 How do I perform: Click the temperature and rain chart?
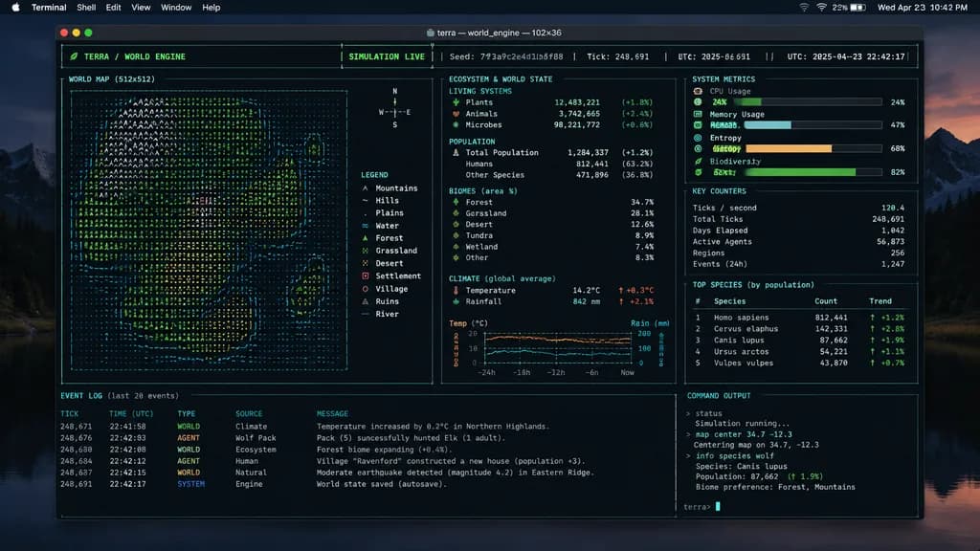559,349
